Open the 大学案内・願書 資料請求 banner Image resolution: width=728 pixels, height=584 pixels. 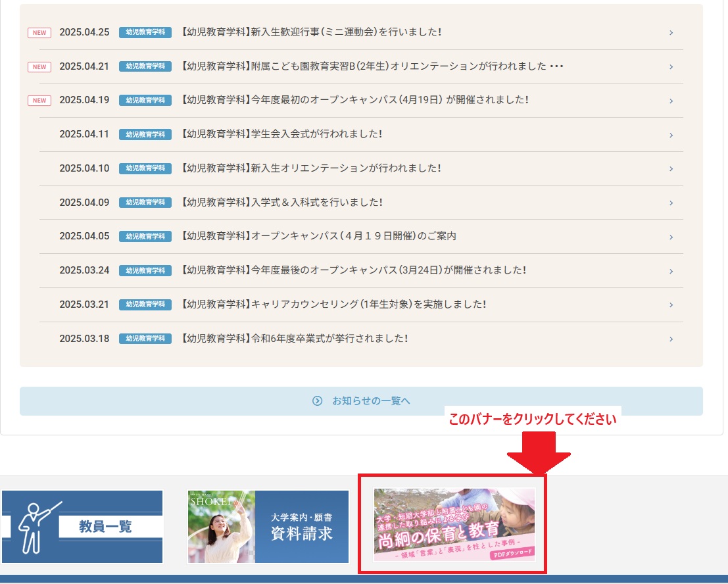tap(268, 526)
